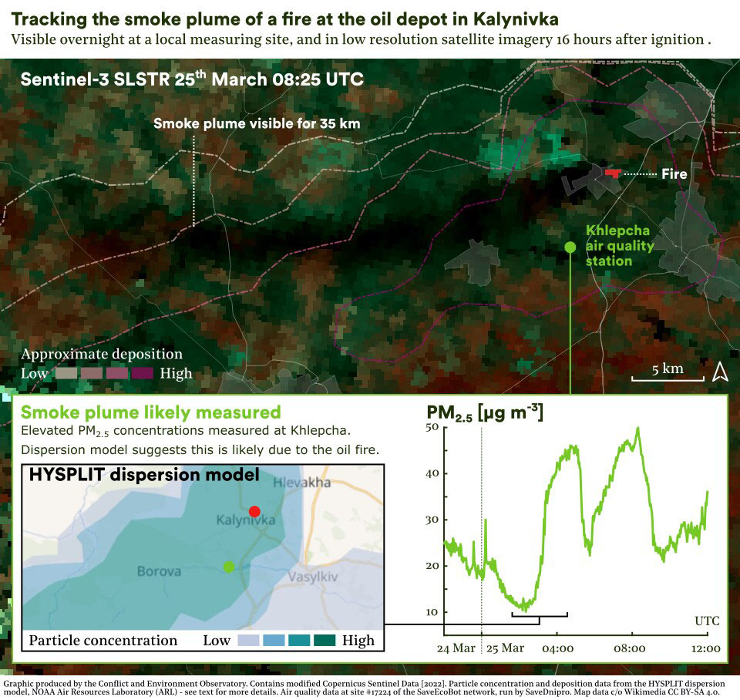The height and width of the screenshot is (700, 740).
Task: Click the 'Kalynivka' place name in the model map
Action: click(245, 520)
